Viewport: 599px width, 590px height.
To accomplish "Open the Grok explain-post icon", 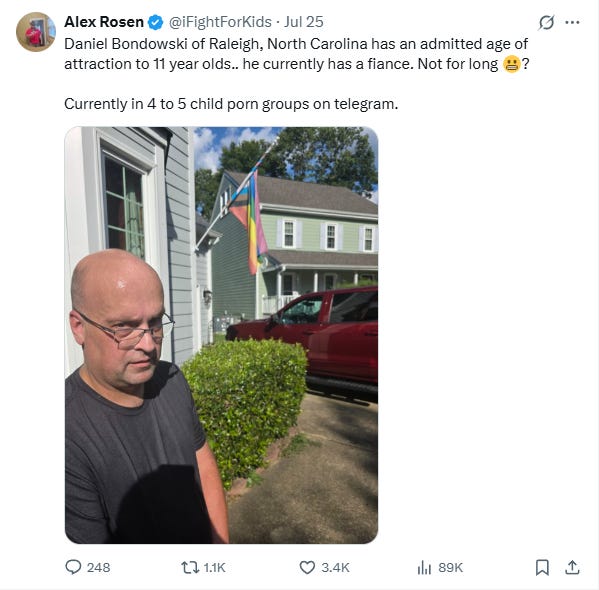I will tap(546, 23).
